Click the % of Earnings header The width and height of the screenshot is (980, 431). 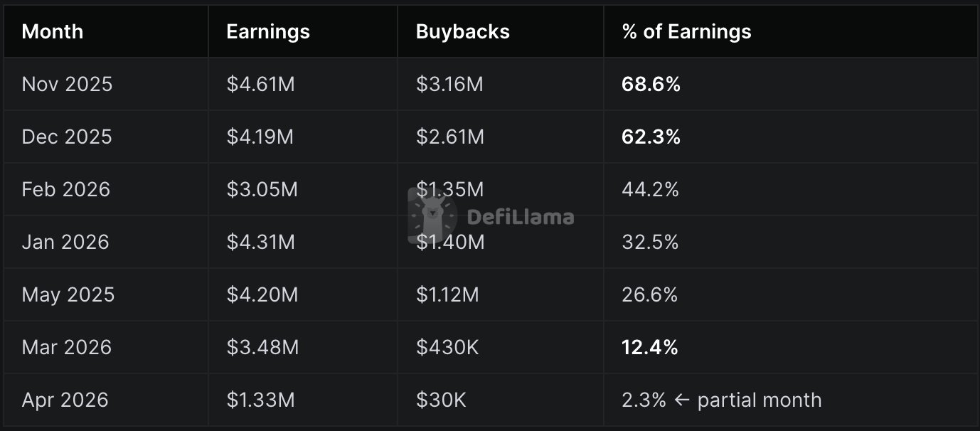(686, 32)
